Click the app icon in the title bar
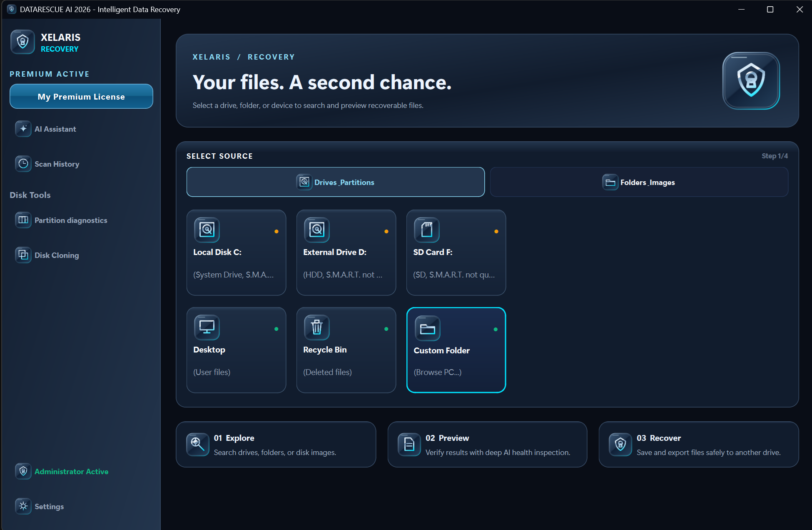Screen dimensions: 812x530 tap(12, 9)
